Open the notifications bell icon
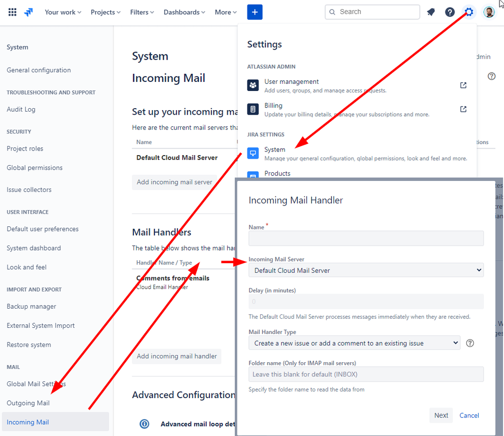The height and width of the screenshot is (436, 504). tap(431, 12)
